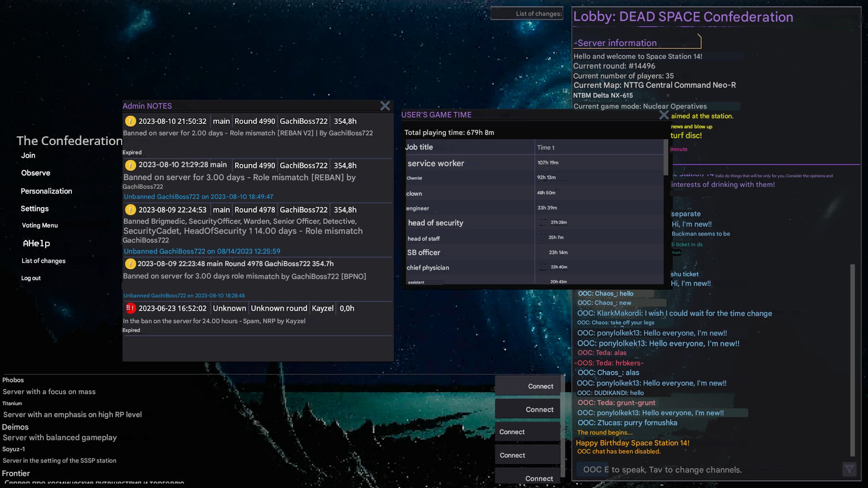868x488 pixels.
Task: Click Round 4978 in the 22:24:53 note
Action: click(255, 209)
